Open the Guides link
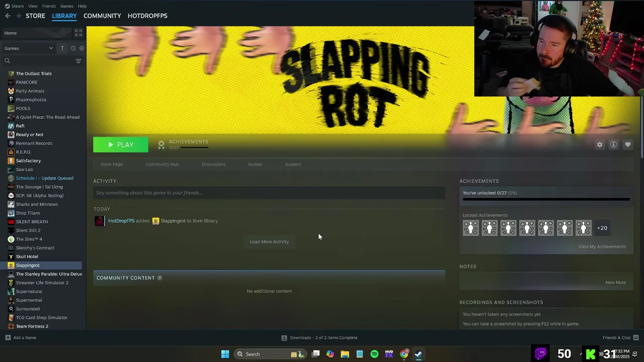Viewport: 644px width, 362px height. pos(255,164)
